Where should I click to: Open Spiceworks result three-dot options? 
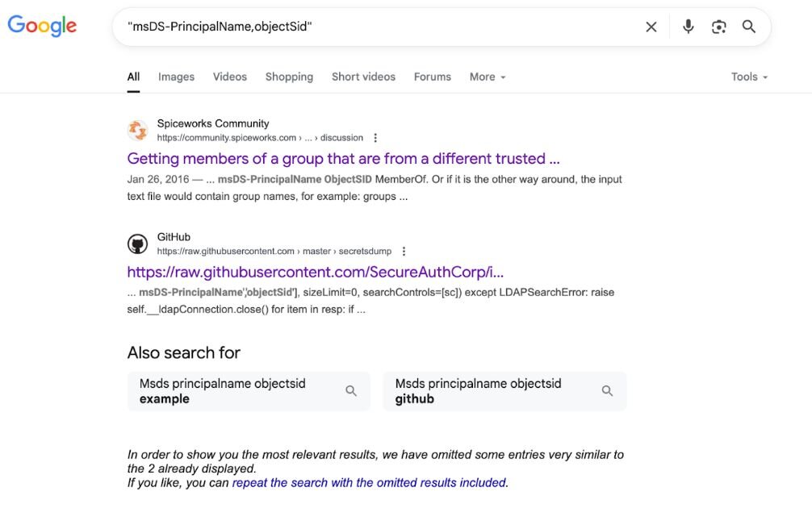click(x=375, y=138)
